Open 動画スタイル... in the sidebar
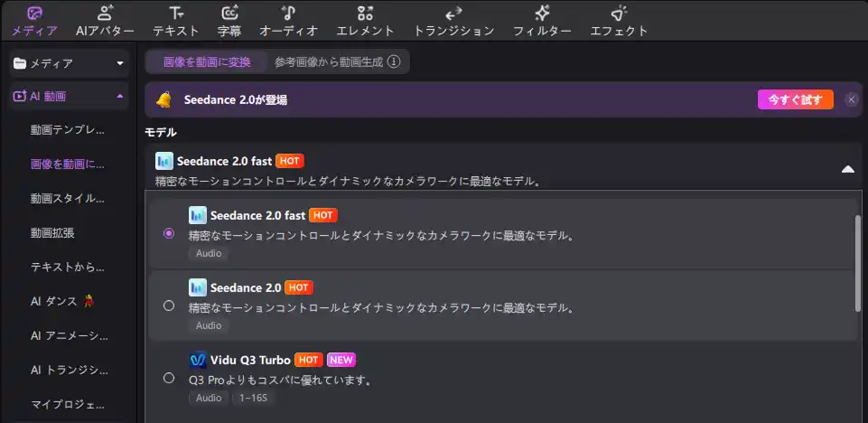Image resolution: width=868 pixels, height=423 pixels. pyautogui.click(x=68, y=199)
